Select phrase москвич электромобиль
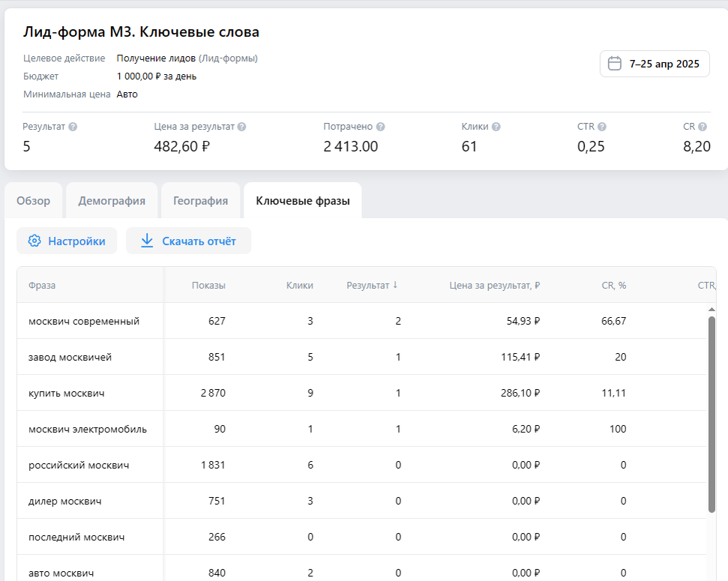This screenshot has width=728, height=581. [88, 429]
